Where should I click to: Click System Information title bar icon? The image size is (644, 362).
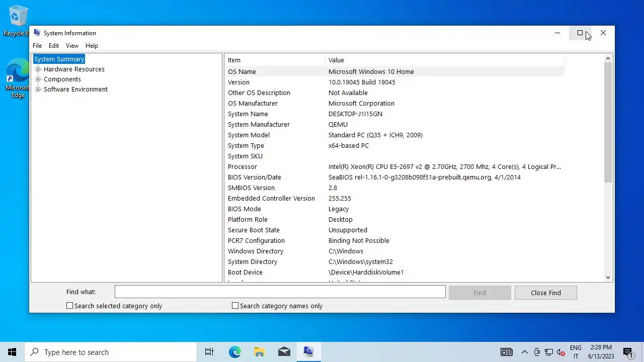point(37,33)
